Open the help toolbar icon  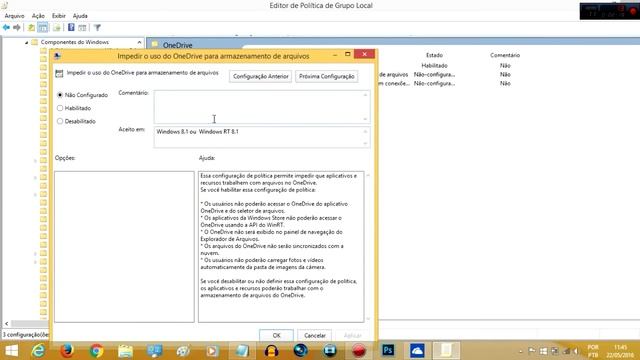click(x=71, y=27)
